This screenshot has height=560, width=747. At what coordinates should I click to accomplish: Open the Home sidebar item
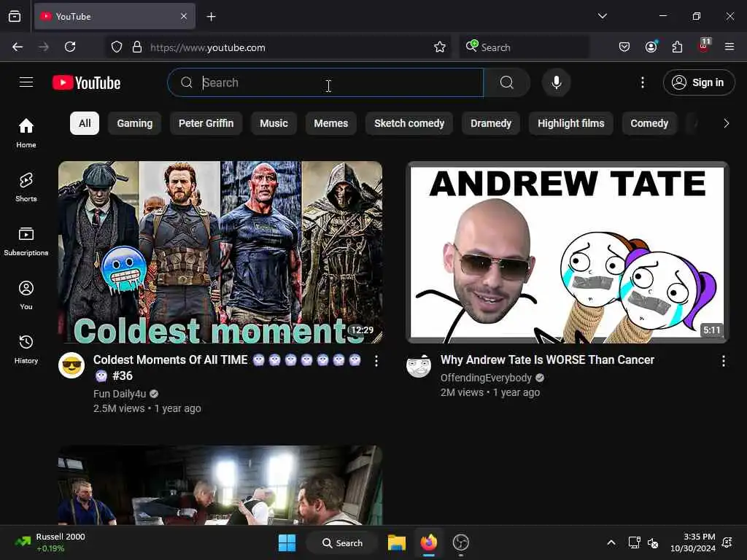(x=26, y=133)
